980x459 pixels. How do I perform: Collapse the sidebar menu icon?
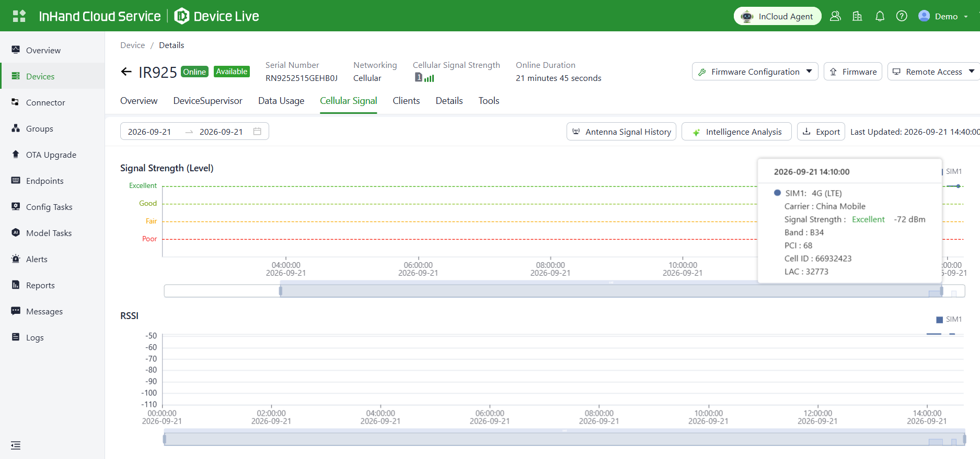point(16,445)
